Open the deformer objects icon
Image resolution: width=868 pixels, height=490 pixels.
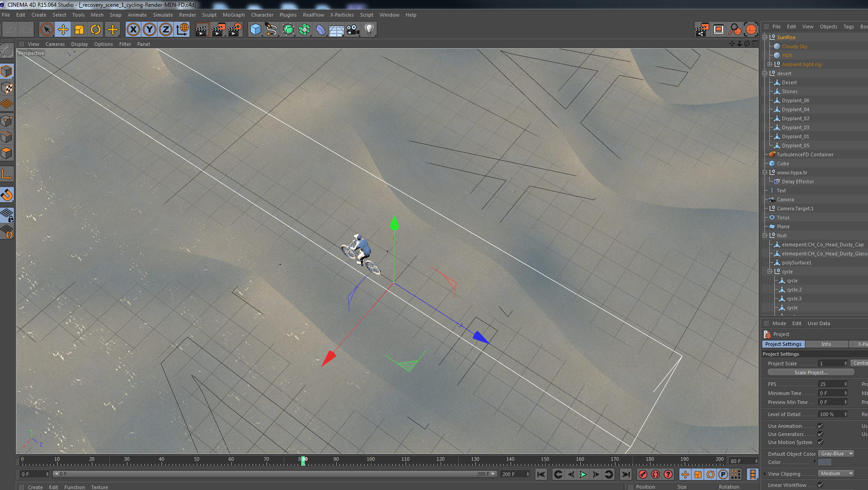(321, 30)
